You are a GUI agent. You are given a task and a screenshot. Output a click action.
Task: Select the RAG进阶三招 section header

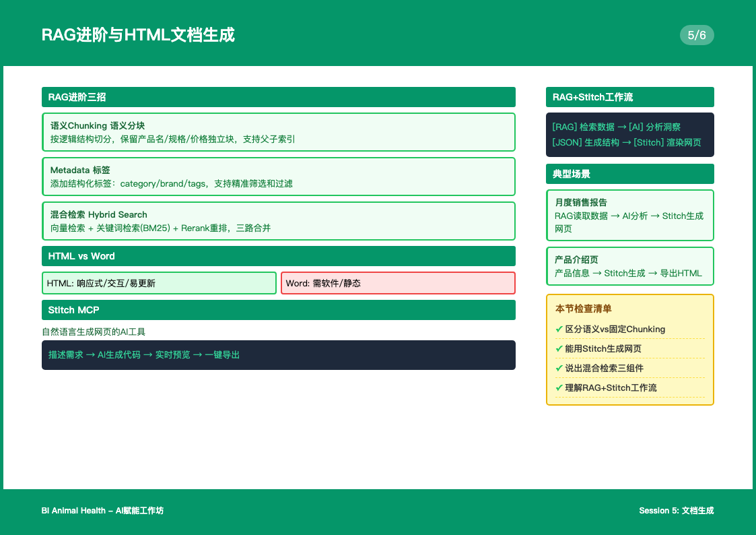tap(278, 97)
